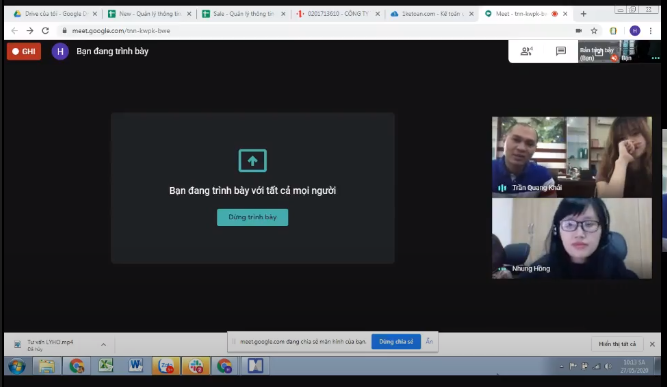The height and width of the screenshot is (387, 667).
Task: Expand the downloaded mp4 file options
Action: click(x=103, y=344)
